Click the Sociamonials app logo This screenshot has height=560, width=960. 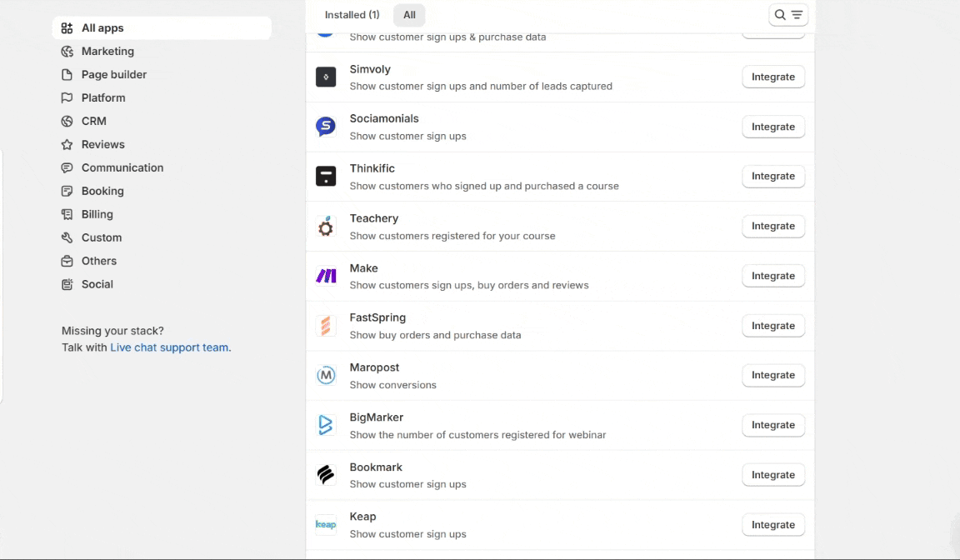pyautogui.click(x=326, y=127)
